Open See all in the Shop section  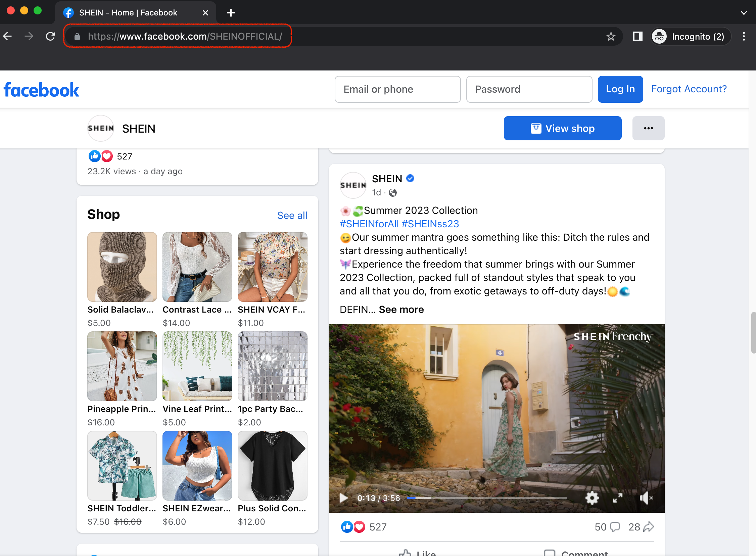292,216
